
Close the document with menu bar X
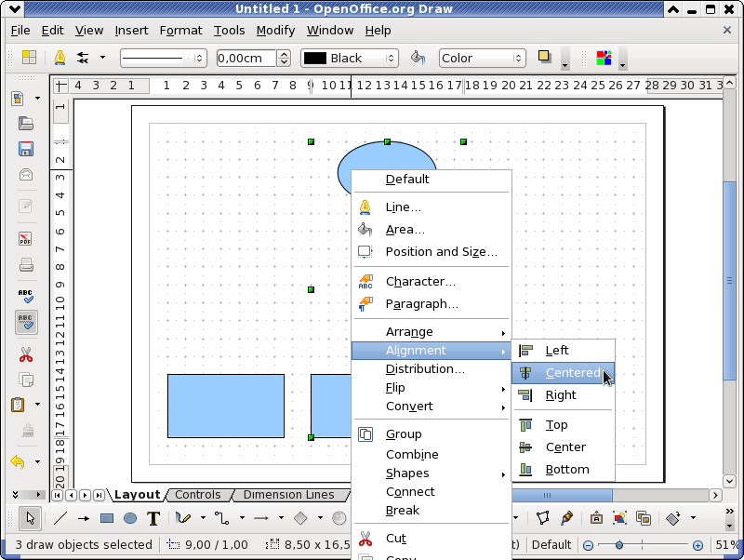click(726, 30)
